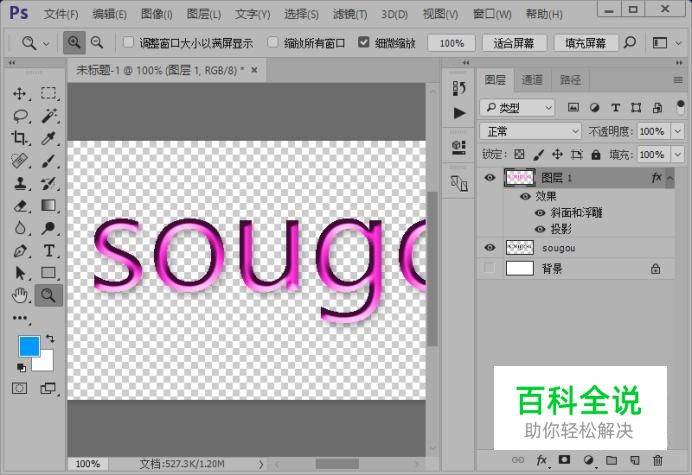The image size is (692, 475).
Task: Show the 背景 layer visibility
Action: (x=489, y=268)
